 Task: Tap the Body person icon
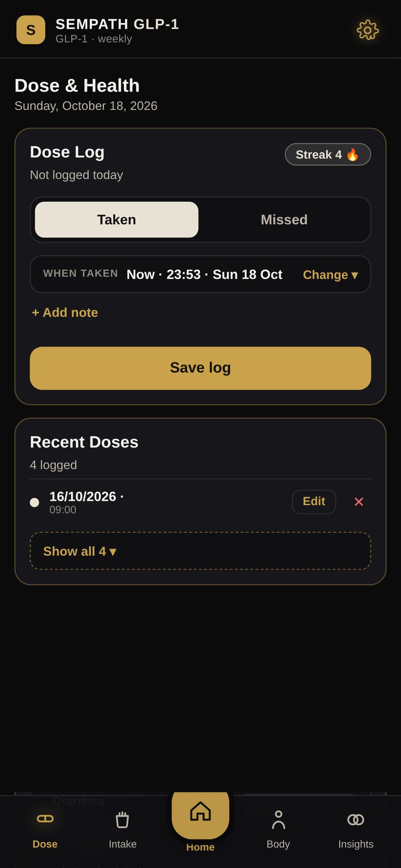[278, 820]
